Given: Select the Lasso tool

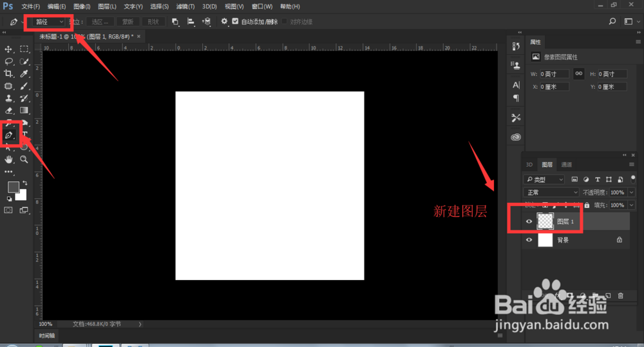Looking at the screenshot, I should click(8, 62).
